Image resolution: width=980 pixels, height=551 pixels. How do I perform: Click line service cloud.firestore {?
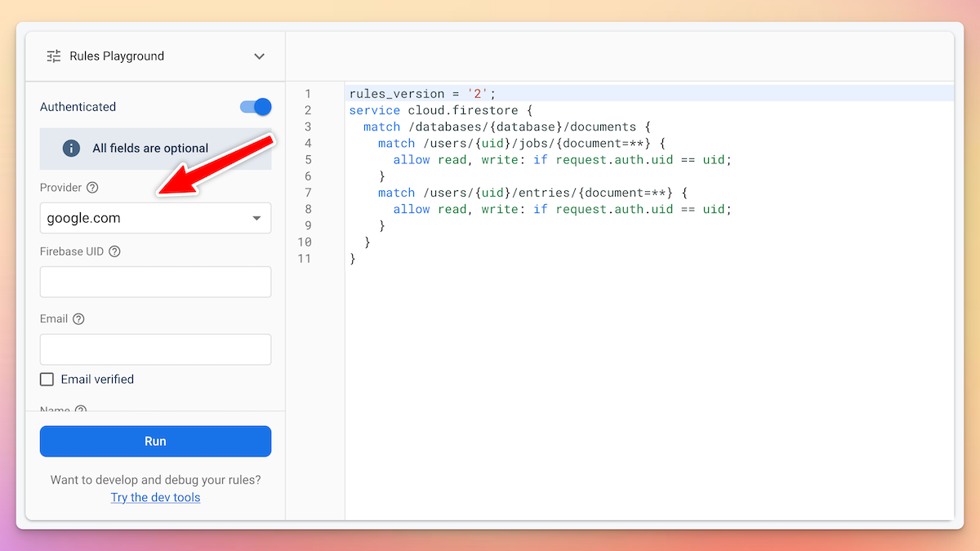(440, 110)
